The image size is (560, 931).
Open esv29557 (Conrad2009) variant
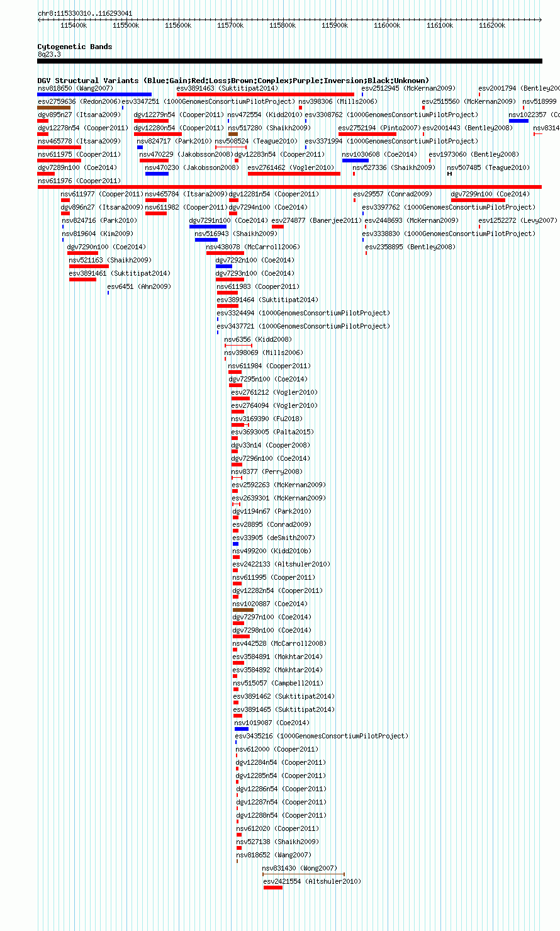[x=393, y=194]
